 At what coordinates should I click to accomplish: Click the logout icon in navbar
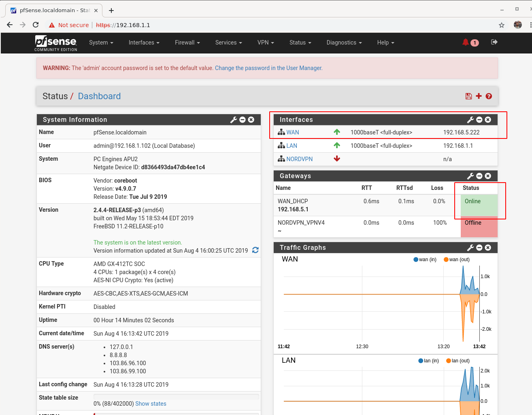click(494, 42)
